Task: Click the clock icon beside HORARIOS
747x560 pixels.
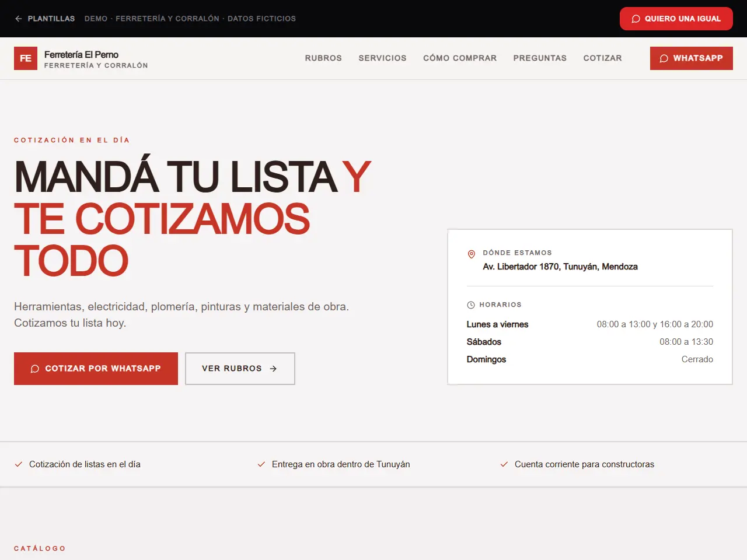Action: 471,305
